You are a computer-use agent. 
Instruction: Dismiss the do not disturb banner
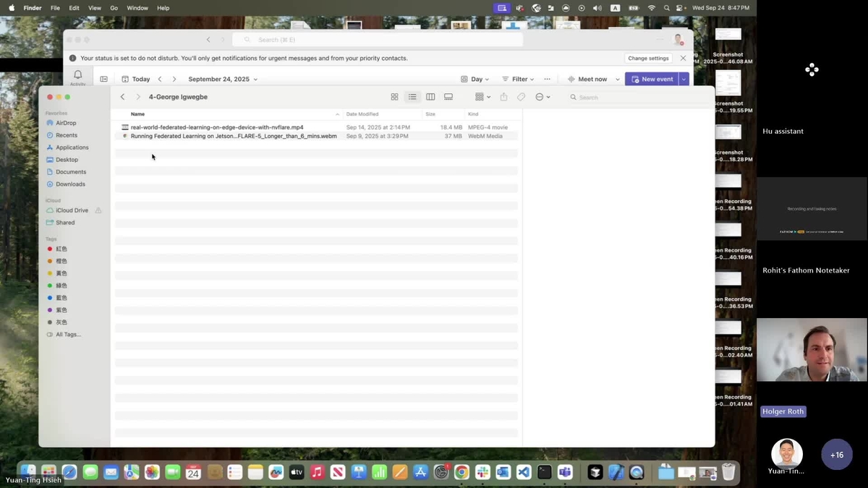[683, 58]
